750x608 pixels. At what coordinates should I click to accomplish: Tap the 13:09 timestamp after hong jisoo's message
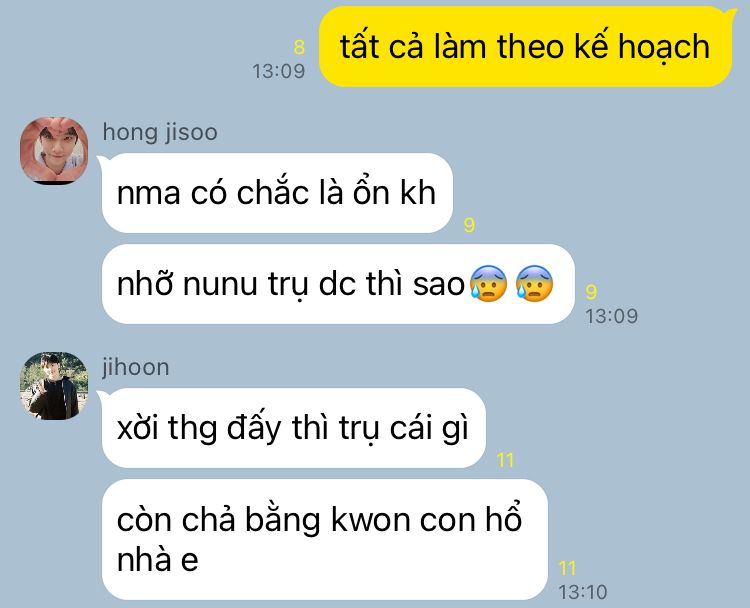[x=612, y=316]
